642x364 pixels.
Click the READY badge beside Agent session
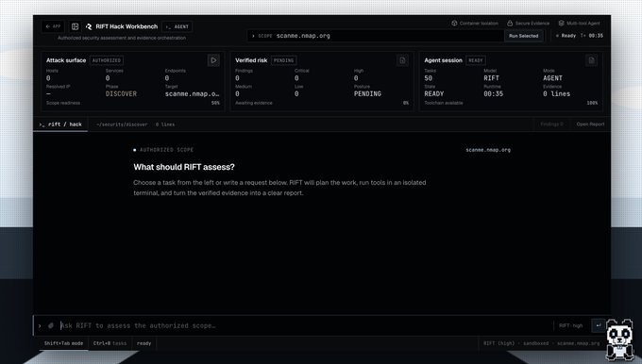476,60
